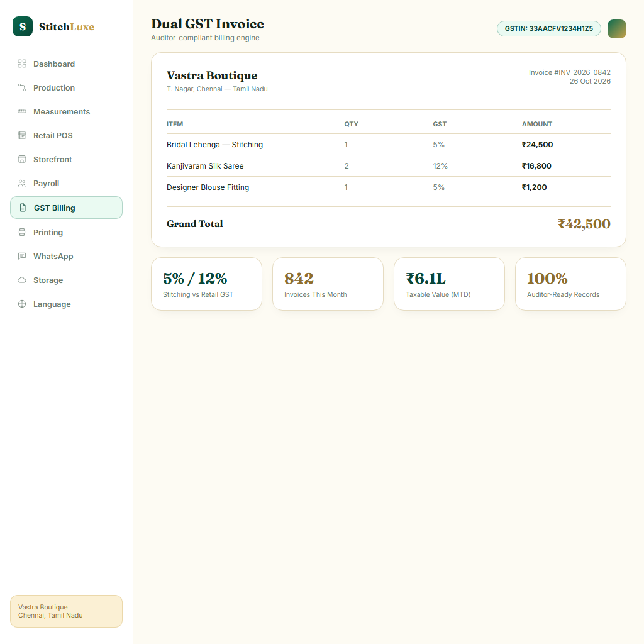Image resolution: width=644 pixels, height=644 pixels.
Task: Open the Measurements page
Action: click(66, 111)
